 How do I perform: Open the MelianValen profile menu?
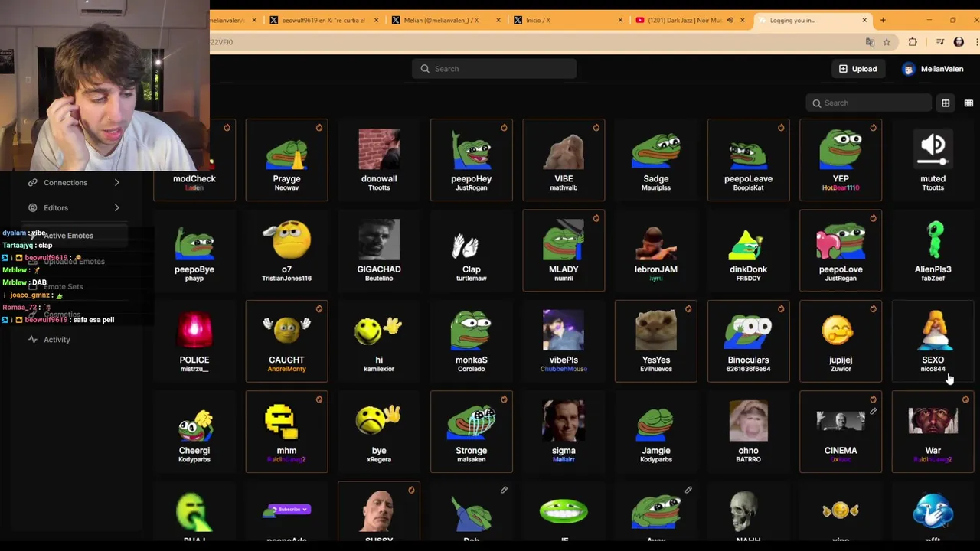[933, 69]
